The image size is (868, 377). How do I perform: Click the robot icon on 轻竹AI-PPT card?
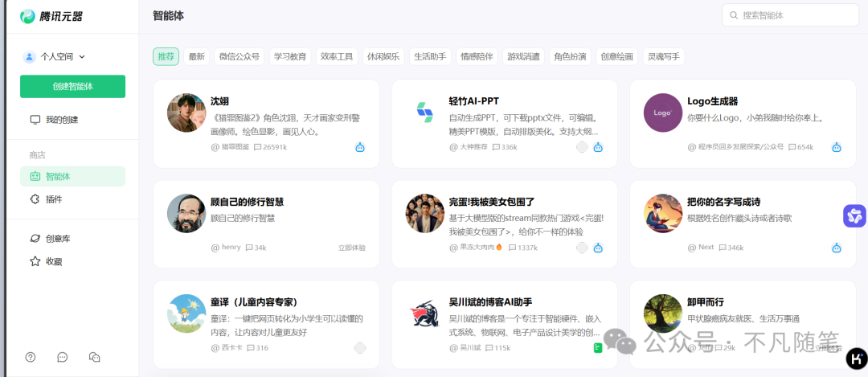pyautogui.click(x=598, y=147)
